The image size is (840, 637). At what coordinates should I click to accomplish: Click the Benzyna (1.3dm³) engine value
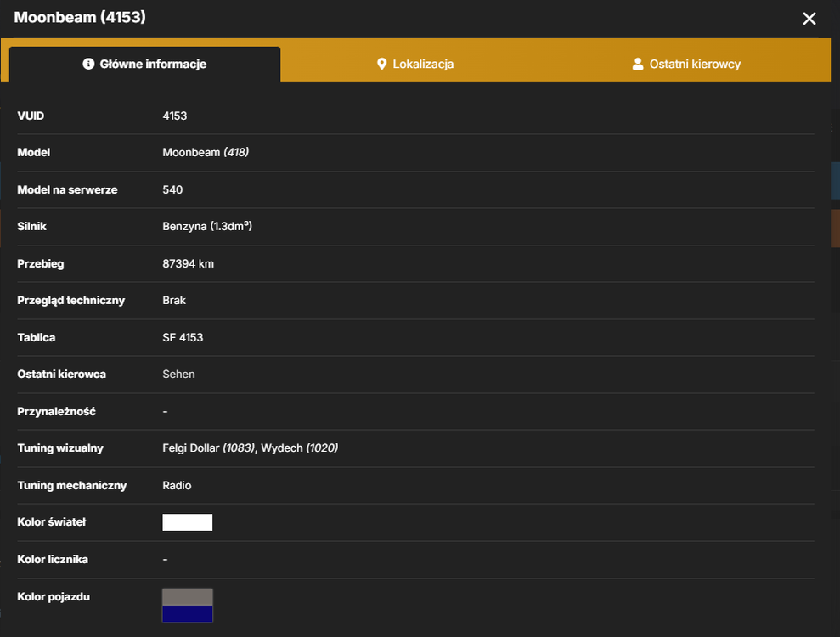click(x=207, y=226)
